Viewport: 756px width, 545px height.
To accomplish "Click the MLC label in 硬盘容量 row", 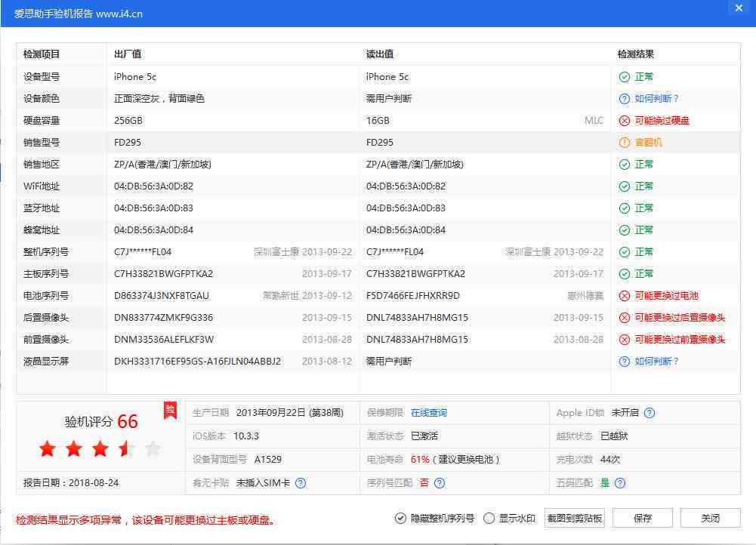I will click(x=594, y=121).
